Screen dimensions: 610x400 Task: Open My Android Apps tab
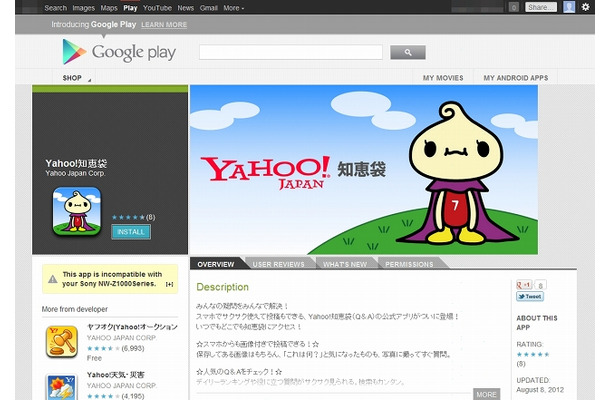[x=515, y=78]
